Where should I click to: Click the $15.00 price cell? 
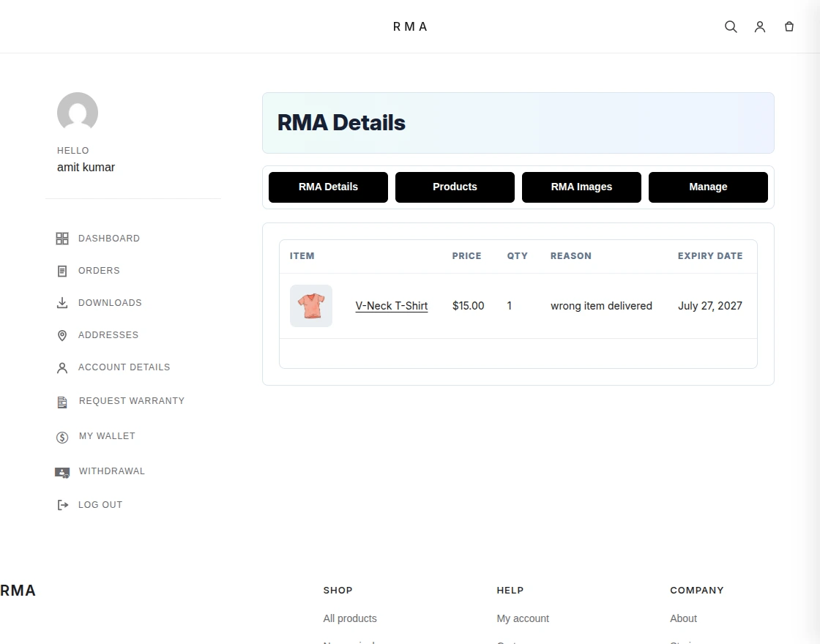[468, 306]
